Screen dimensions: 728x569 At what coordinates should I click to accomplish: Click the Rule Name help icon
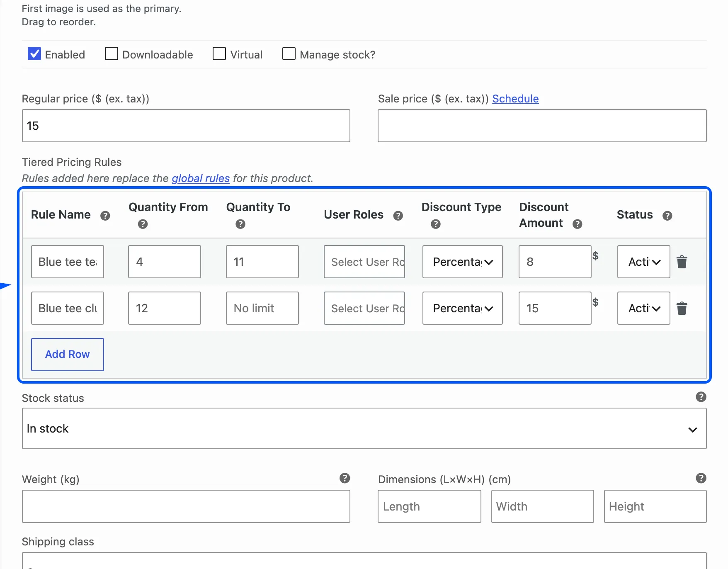tap(105, 216)
